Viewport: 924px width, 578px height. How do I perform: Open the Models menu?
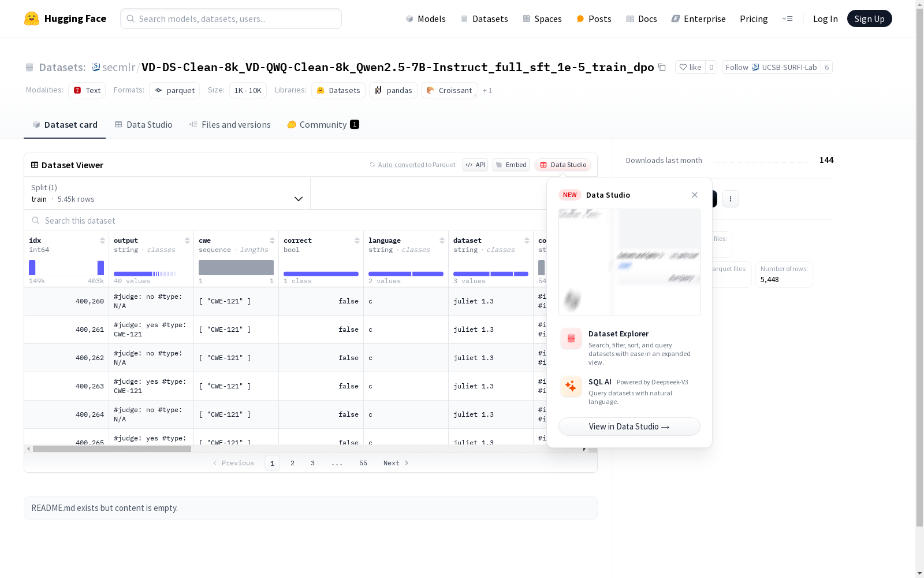(x=426, y=18)
